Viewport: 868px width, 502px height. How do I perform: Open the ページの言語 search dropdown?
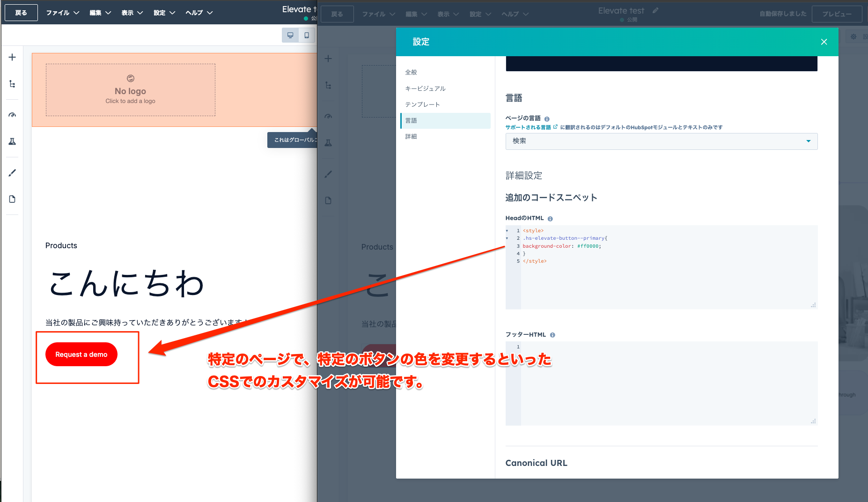661,141
